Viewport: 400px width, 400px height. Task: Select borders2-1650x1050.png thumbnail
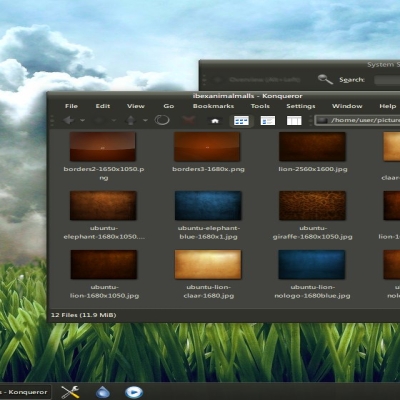(103, 147)
